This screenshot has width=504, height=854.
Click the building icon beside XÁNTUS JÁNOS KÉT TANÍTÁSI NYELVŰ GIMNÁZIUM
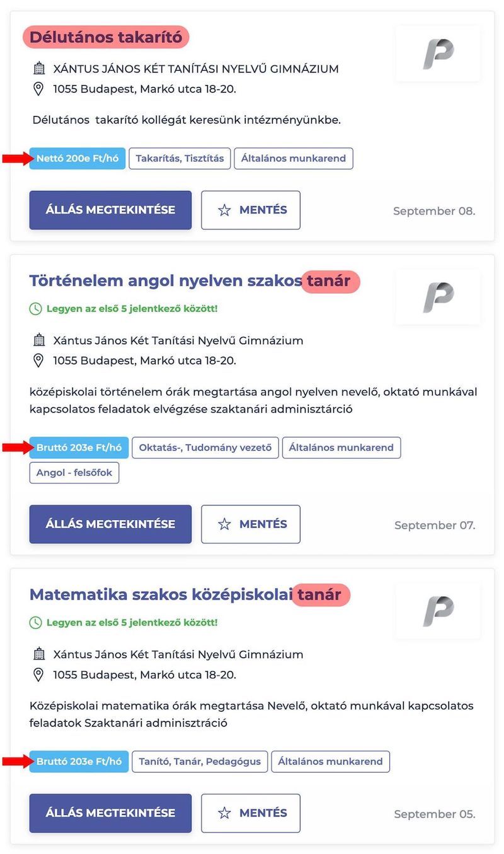[x=39, y=69]
